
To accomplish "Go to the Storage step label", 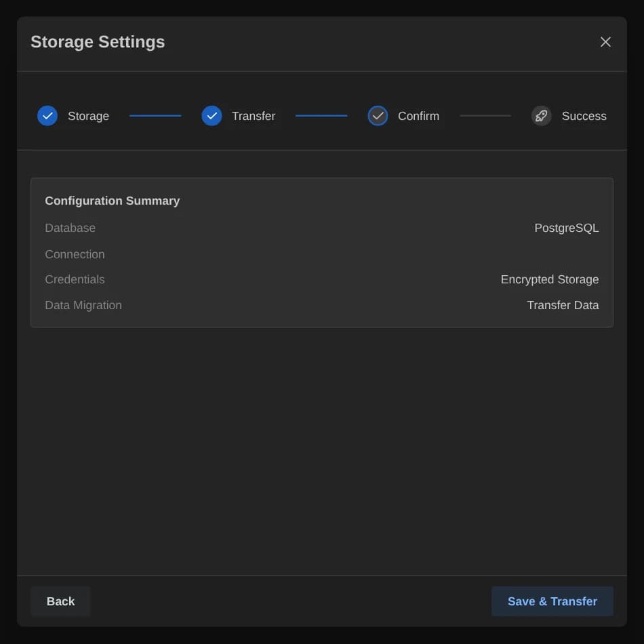I will click(x=88, y=116).
